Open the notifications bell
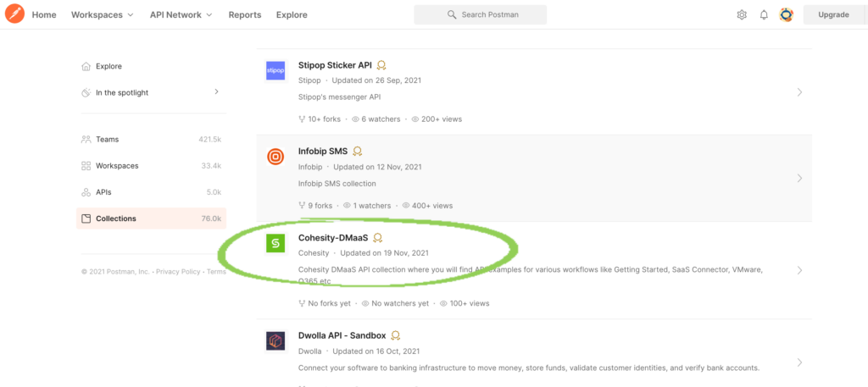 point(764,14)
